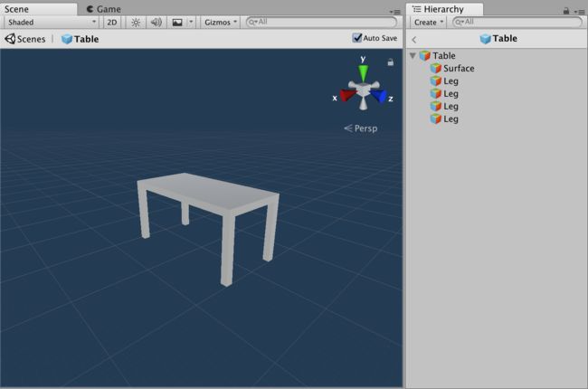
Task: Click the gizmo center cube
Action: click(363, 90)
